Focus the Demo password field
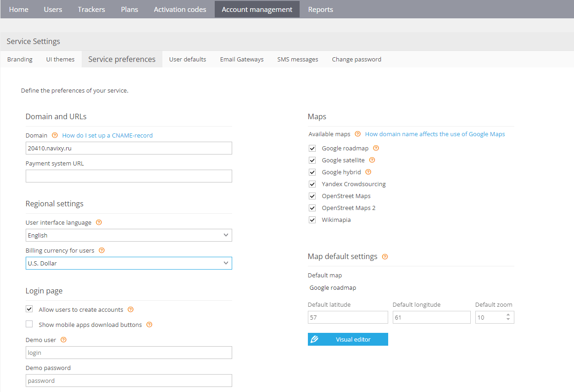 (129, 381)
